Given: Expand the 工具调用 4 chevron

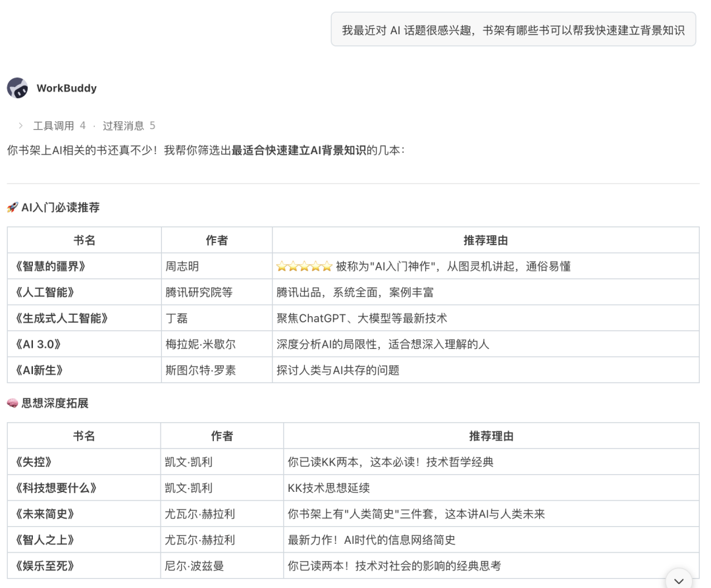Looking at the screenshot, I should pos(20,126).
